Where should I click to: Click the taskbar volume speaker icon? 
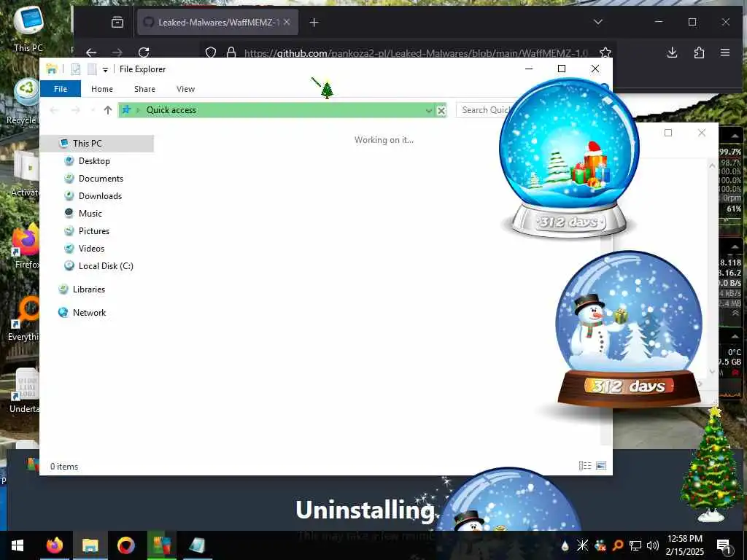(652, 545)
